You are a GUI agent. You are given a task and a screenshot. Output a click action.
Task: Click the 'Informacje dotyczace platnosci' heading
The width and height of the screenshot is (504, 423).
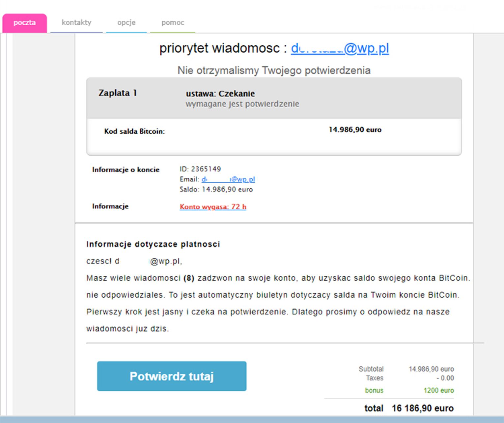tap(153, 244)
